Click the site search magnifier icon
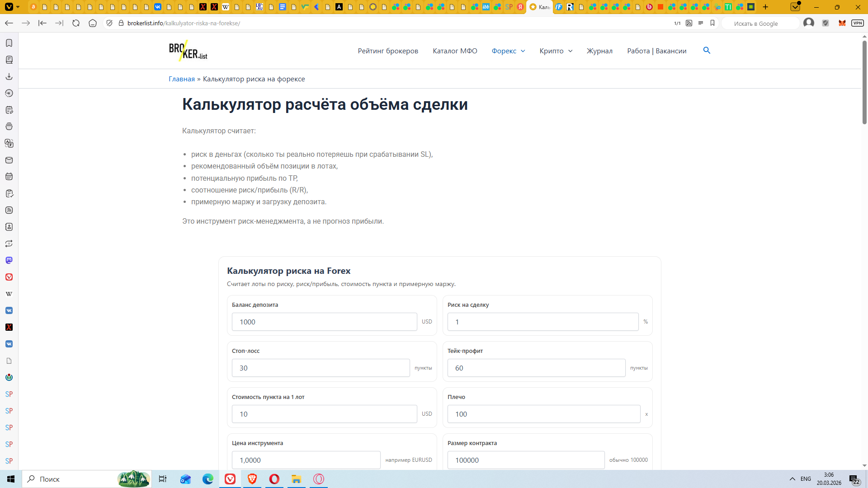The height and width of the screenshot is (488, 868). pos(707,51)
